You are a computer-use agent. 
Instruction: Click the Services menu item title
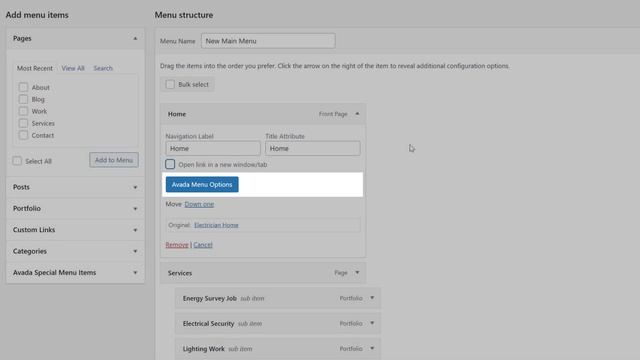click(x=180, y=273)
